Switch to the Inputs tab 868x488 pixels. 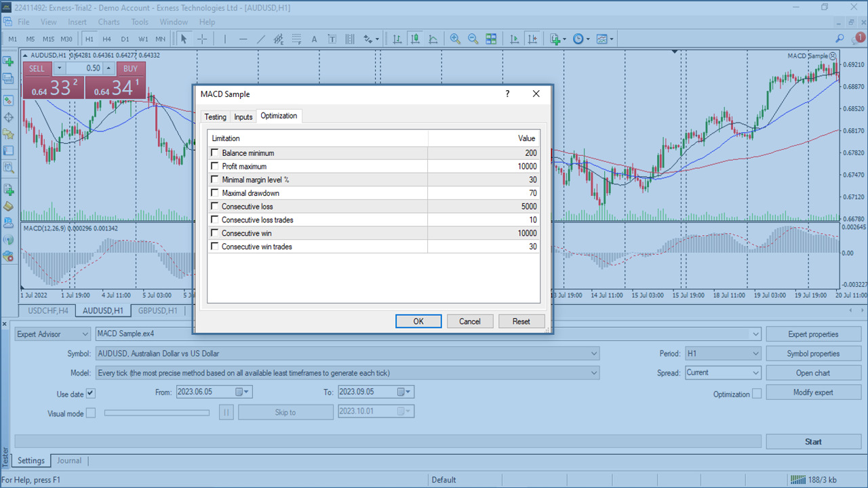click(x=243, y=117)
